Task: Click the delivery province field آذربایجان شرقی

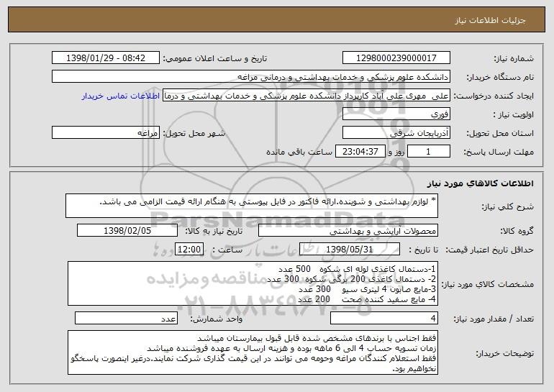Action: pos(396,133)
